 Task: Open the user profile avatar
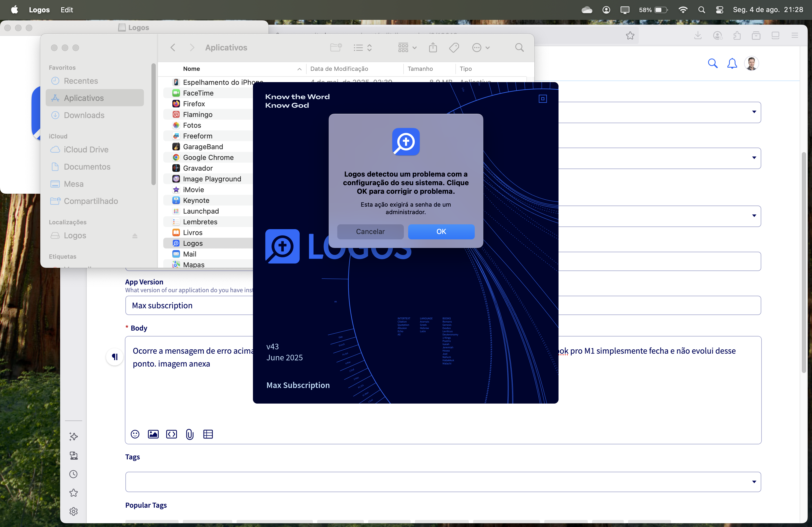pos(751,63)
